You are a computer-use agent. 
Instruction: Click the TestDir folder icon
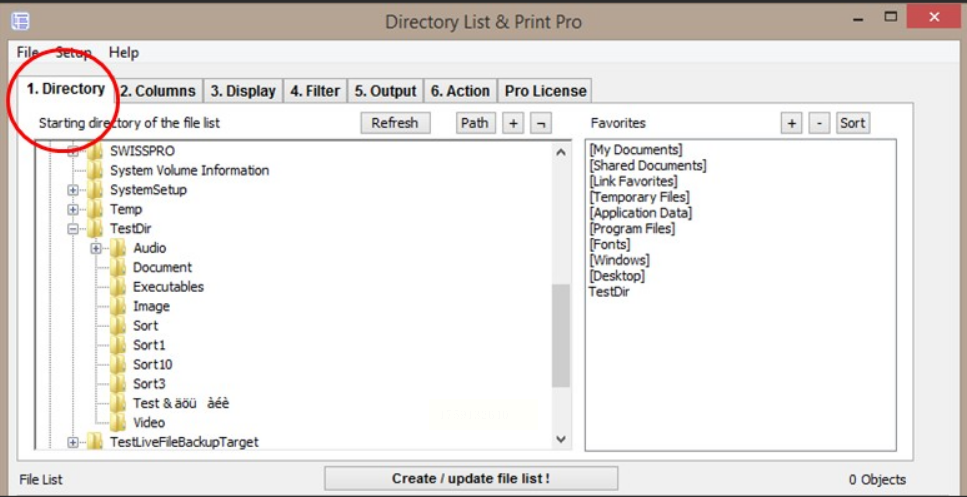[95, 229]
